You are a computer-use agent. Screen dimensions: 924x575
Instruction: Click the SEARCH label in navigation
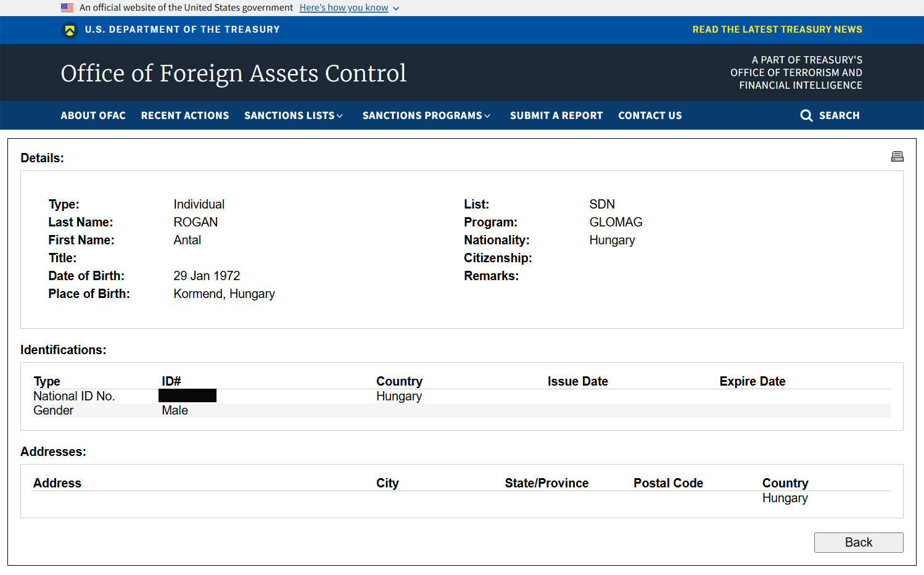coord(839,115)
